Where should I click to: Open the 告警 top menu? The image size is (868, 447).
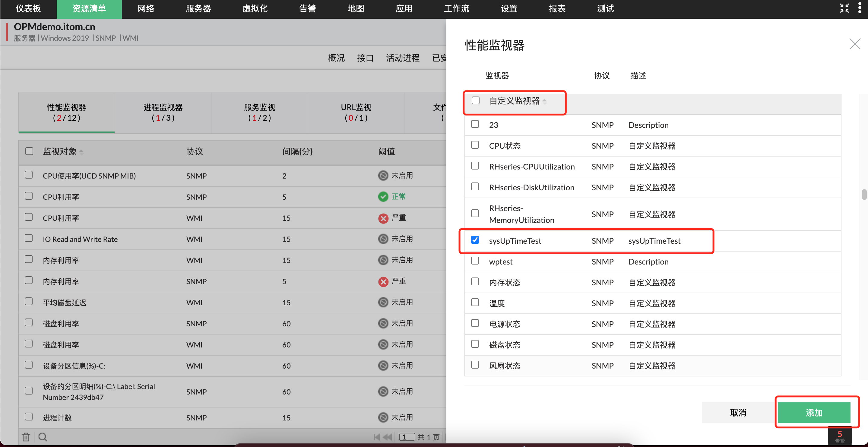click(x=307, y=9)
